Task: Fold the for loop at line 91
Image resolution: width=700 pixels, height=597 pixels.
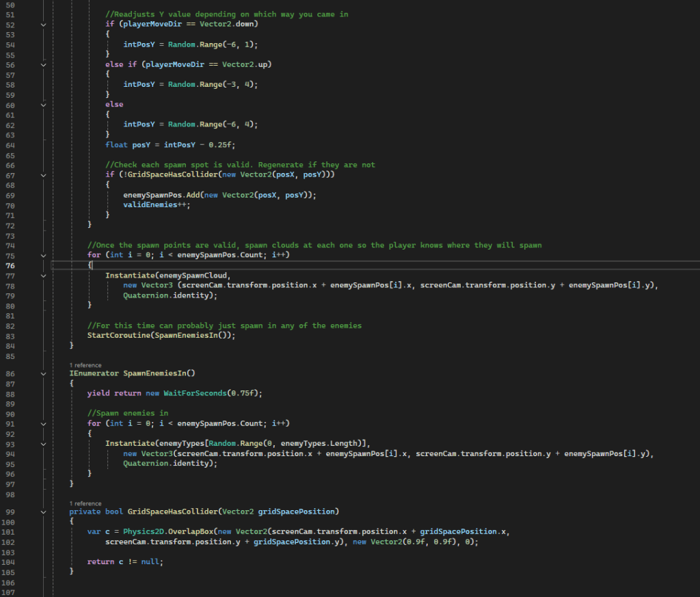Action: click(x=44, y=423)
